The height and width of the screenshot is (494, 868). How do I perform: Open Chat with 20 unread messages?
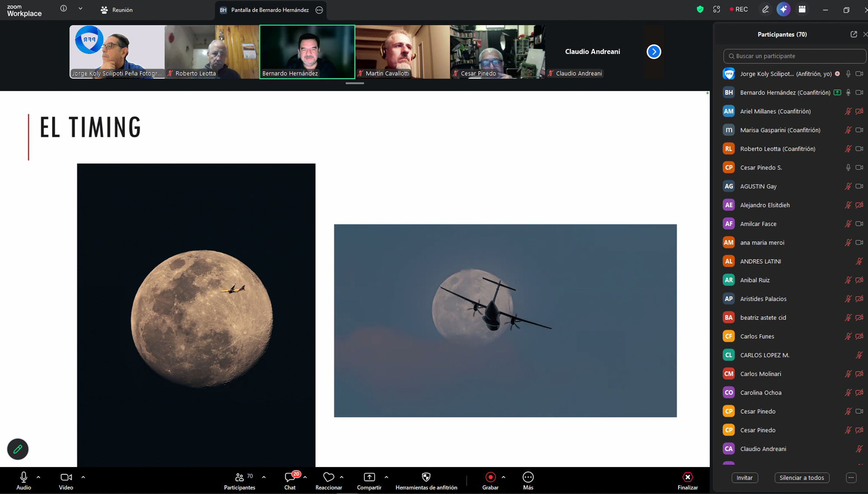pos(290,481)
